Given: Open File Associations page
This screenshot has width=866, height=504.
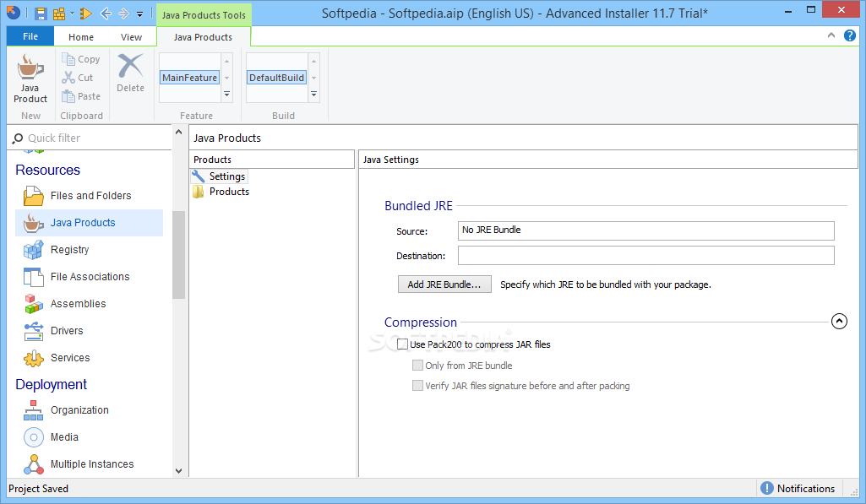Looking at the screenshot, I should [x=90, y=277].
